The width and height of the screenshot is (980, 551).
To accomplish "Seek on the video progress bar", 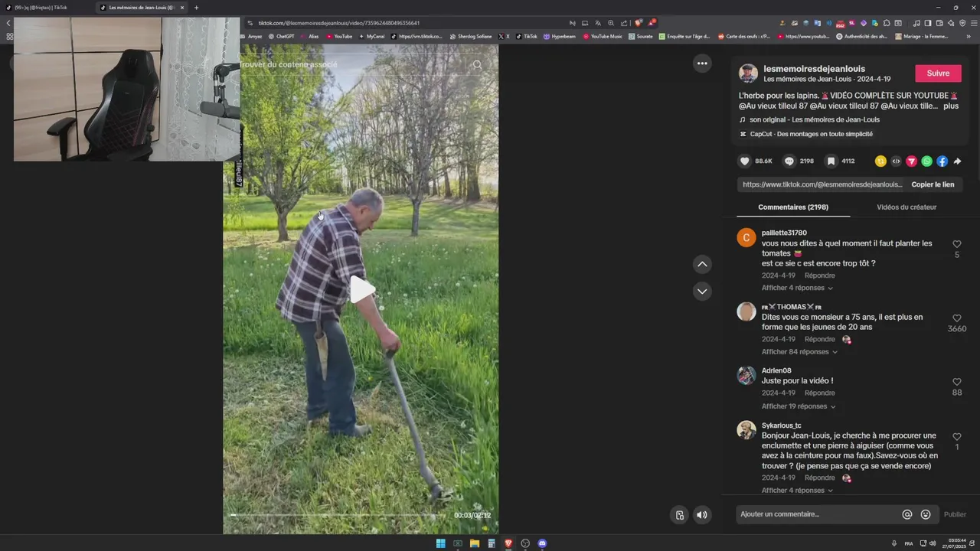I will pos(337,515).
